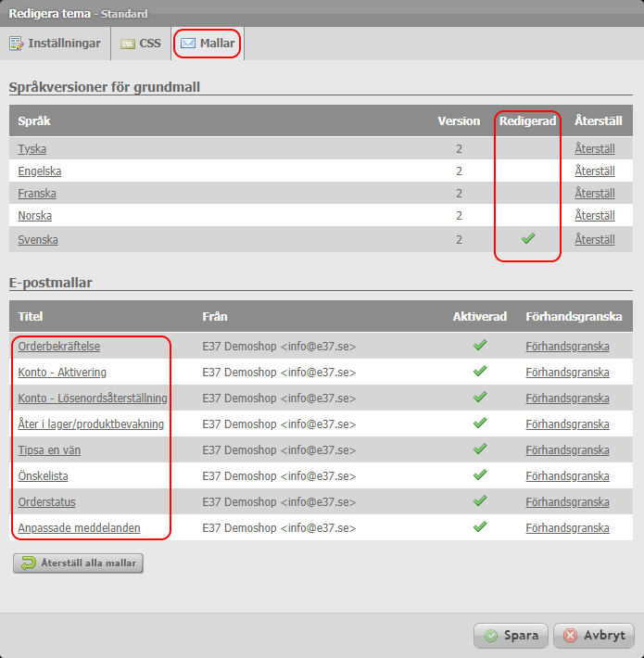Click the green arrow icon on Återställ alla mallar
Image resolution: width=644 pixels, height=658 pixels.
click(x=29, y=563)
